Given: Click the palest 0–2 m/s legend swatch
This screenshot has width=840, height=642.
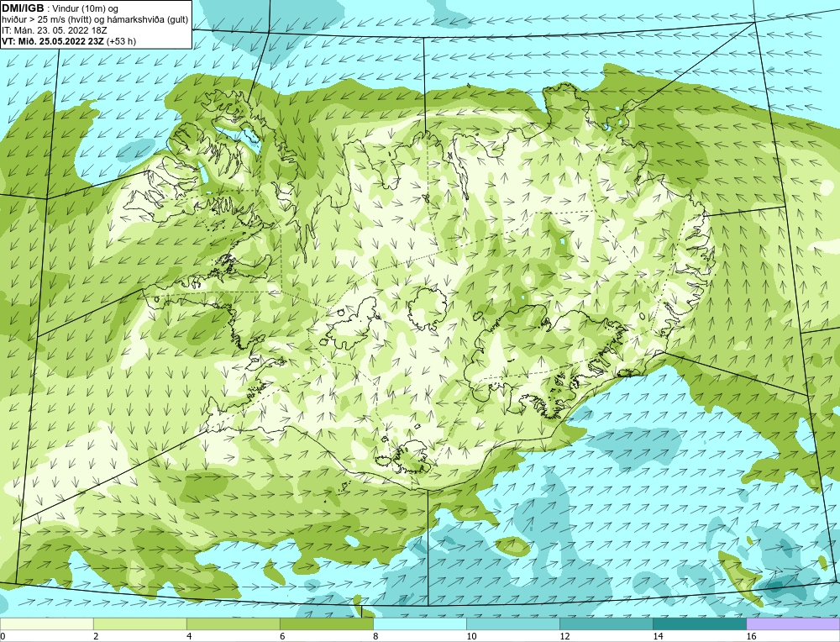Looking at the screenshot, I should (46, 624).
